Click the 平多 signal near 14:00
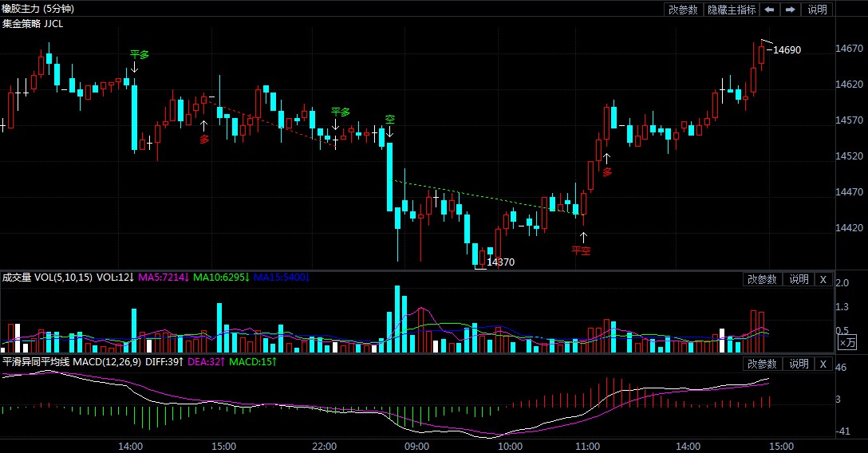The height and width of the screenshot is (453, 868). pos(140,55)
